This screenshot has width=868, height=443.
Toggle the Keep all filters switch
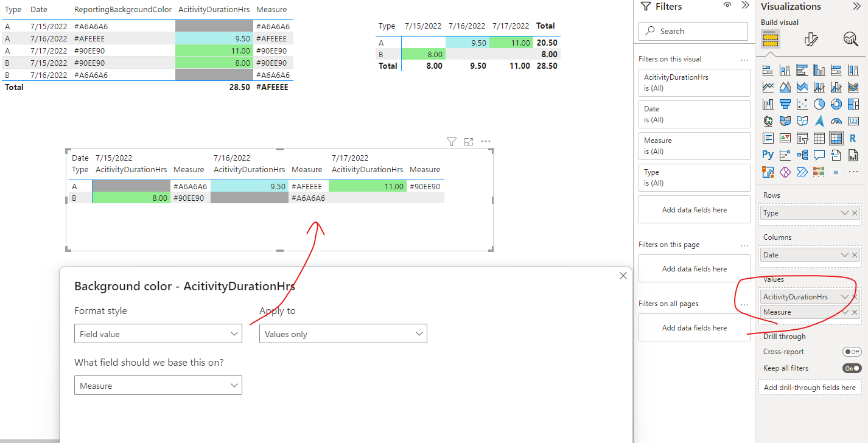[852, 368]
